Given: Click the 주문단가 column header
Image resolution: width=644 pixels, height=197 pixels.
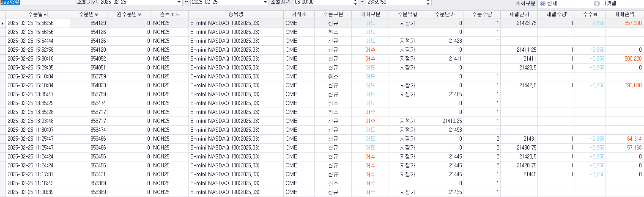Looking at the screenshot, I should point(444,14).
